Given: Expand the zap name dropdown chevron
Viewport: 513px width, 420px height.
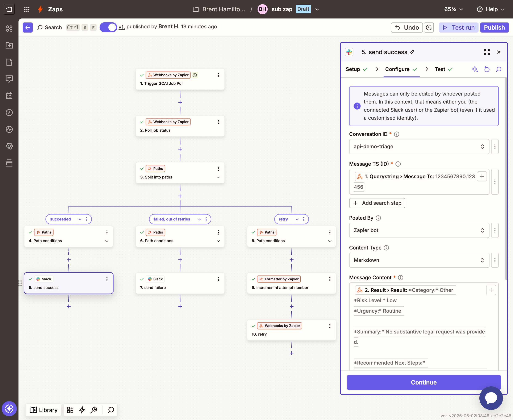Looking at the screenshot, I should pos(317,9).
